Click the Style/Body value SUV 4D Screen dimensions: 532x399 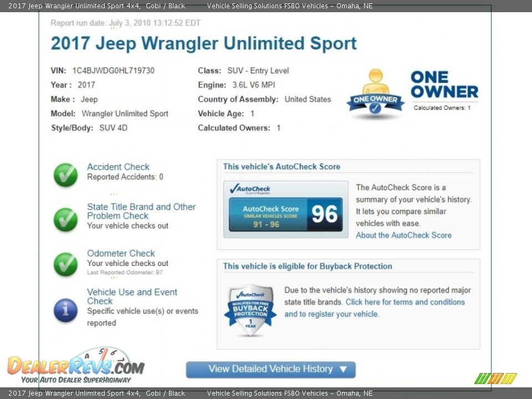(x=113, y=128)
